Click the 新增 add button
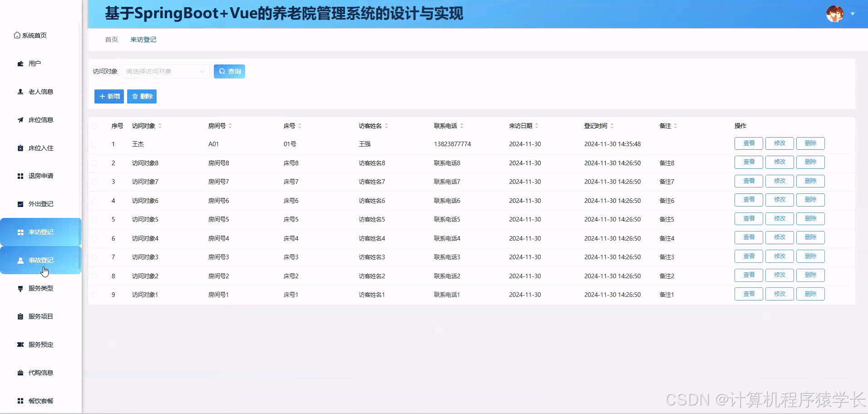This screenshot has width=868, height=414. click(x=109, y=96)
